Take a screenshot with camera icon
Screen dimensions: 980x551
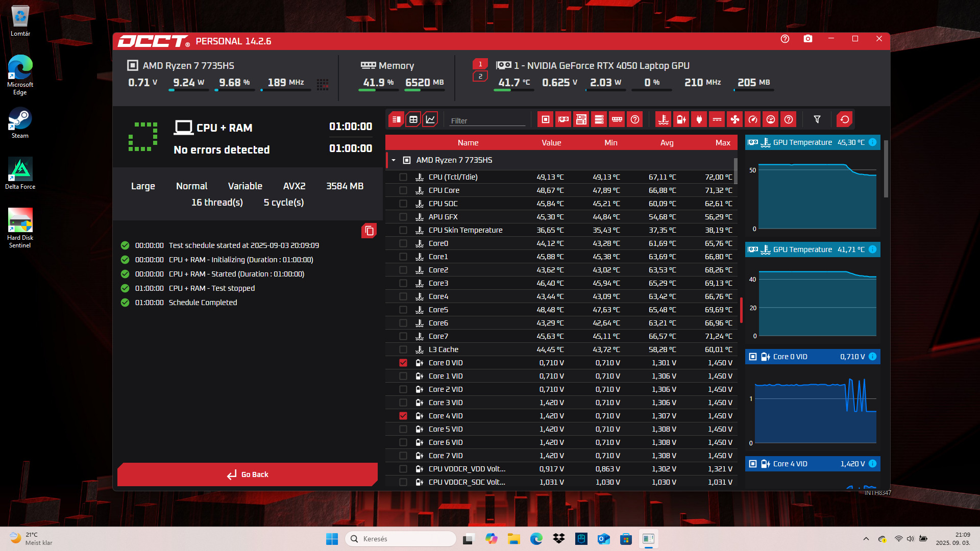click(807, 39)
